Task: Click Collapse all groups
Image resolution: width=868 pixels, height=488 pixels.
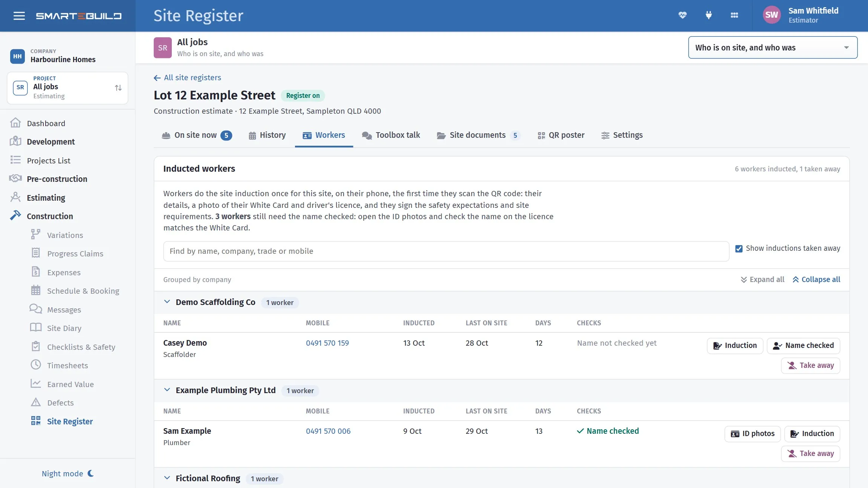Action: pos(816,279)
